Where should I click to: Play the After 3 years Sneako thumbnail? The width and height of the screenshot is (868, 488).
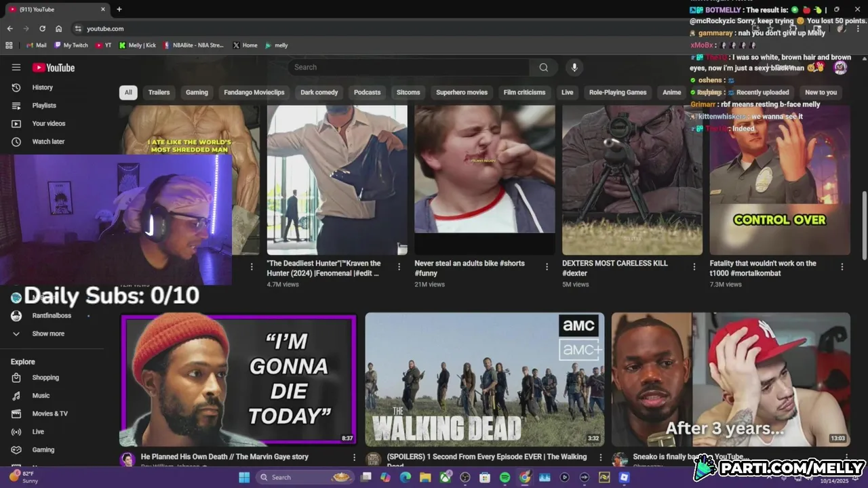coord(730,380)
